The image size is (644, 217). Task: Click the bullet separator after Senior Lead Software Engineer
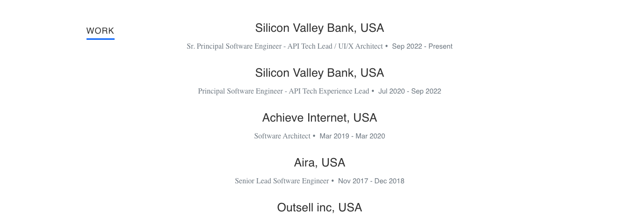point(333,181)
